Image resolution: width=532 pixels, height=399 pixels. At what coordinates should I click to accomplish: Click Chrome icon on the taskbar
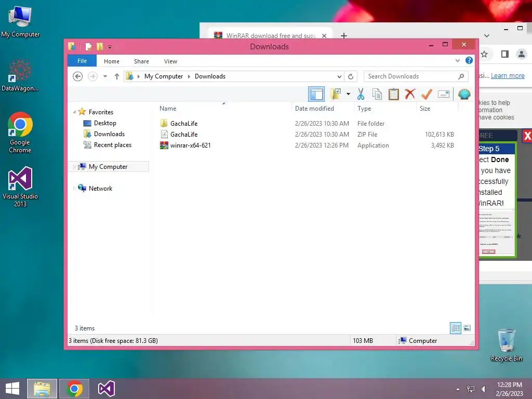point(74,389)
